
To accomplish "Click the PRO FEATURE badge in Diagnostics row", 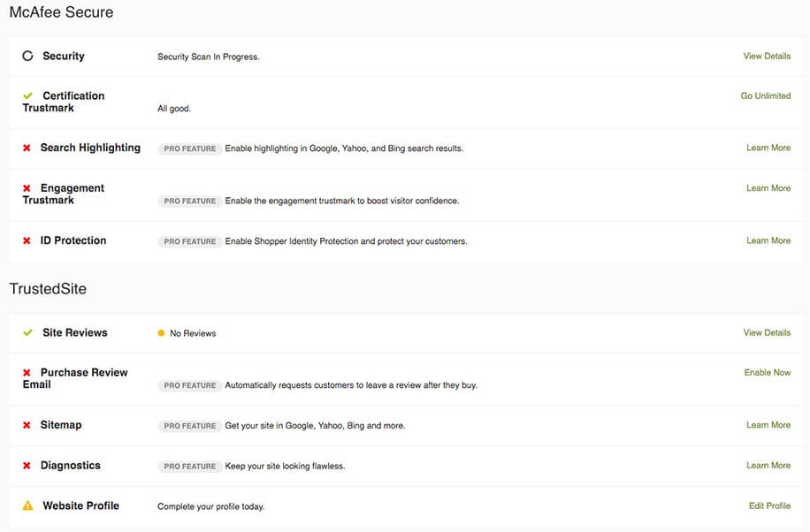I will click(x=189, y=466).
